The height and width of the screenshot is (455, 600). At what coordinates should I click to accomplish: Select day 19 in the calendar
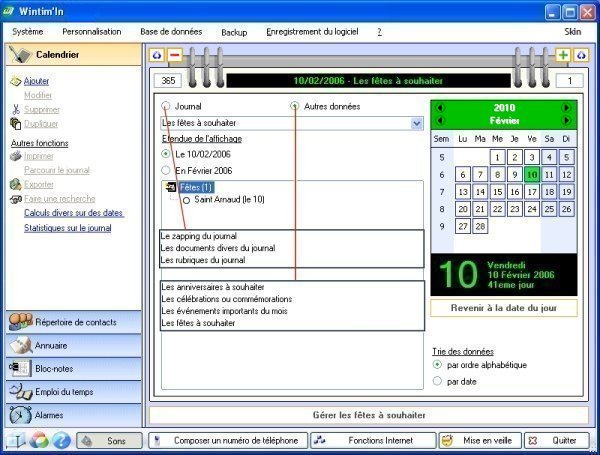click(567, 192)
